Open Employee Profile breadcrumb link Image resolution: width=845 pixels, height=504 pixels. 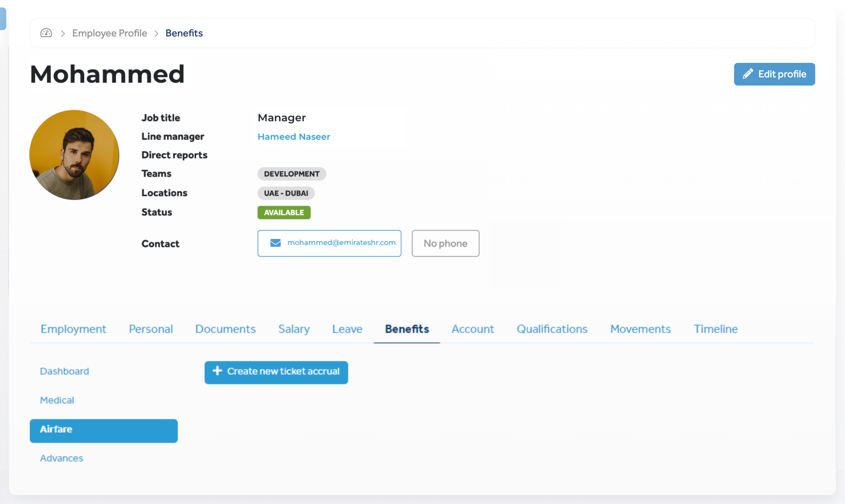click(x=109, y=33)
